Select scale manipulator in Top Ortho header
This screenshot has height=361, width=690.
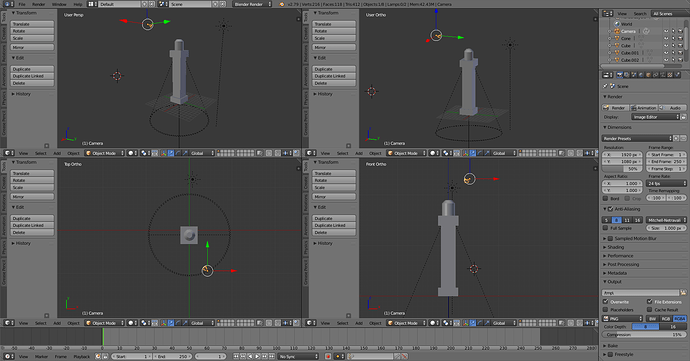185,323
